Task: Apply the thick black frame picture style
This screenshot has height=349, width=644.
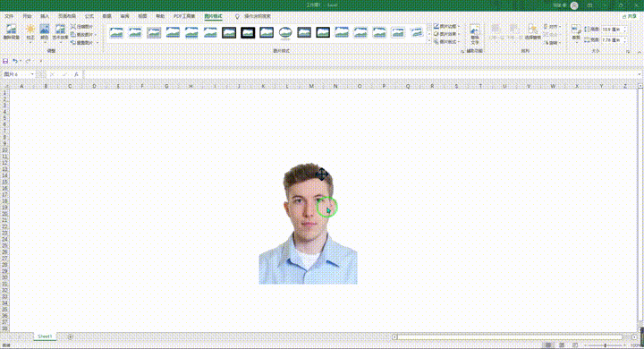Action: click(248, 32)
